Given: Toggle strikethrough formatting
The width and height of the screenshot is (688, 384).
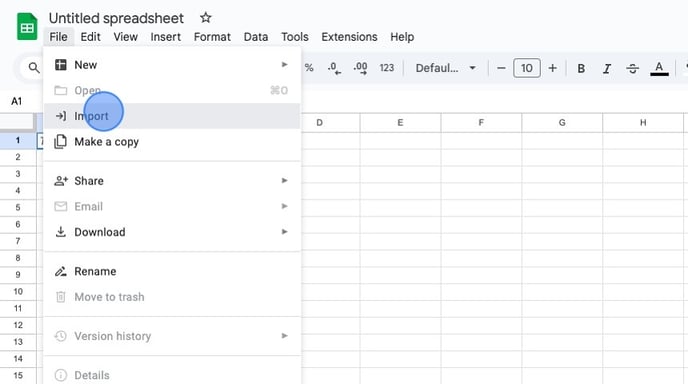Looking at the screenshot, I should click(632, 68).
